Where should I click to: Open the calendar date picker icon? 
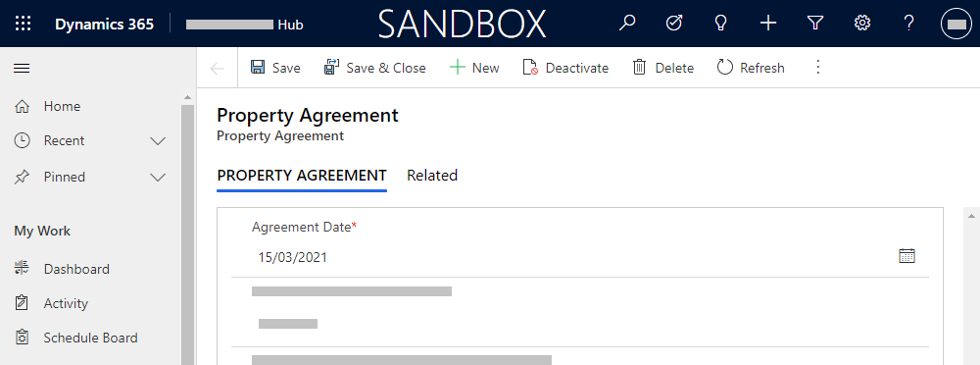906,255
